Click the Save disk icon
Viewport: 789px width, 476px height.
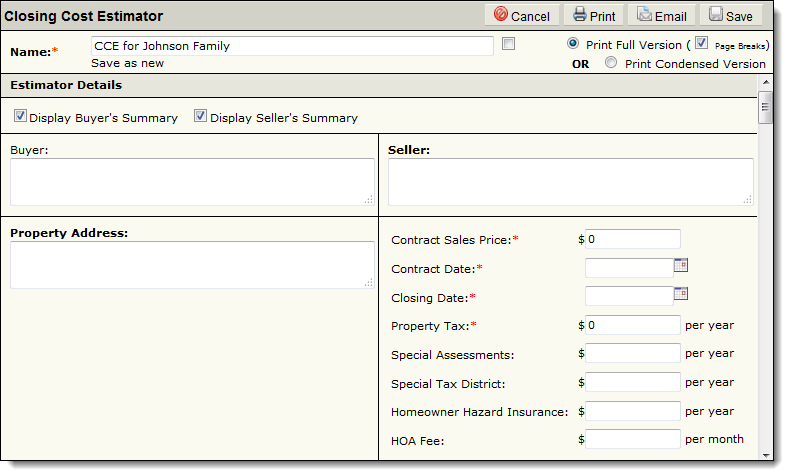coord(716,14)
